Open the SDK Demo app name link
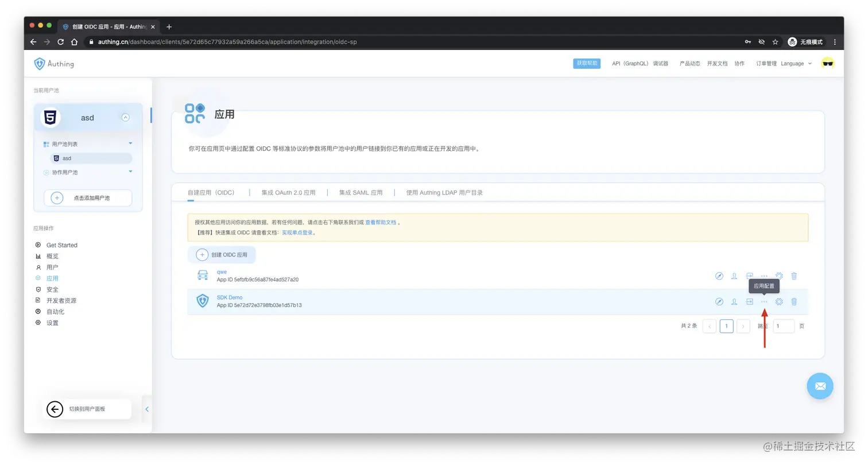 tap(230, 297)
